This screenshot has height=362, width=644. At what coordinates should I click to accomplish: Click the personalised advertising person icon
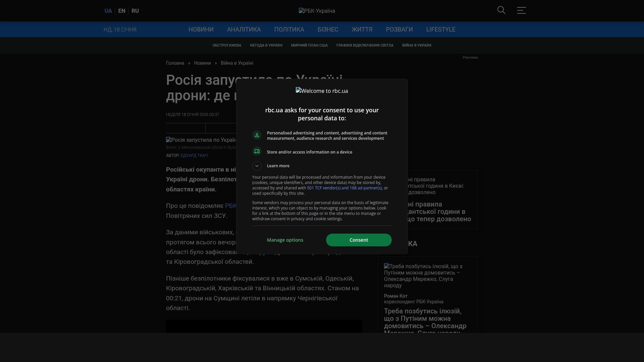pyautogui.click(x=257, y=135)
